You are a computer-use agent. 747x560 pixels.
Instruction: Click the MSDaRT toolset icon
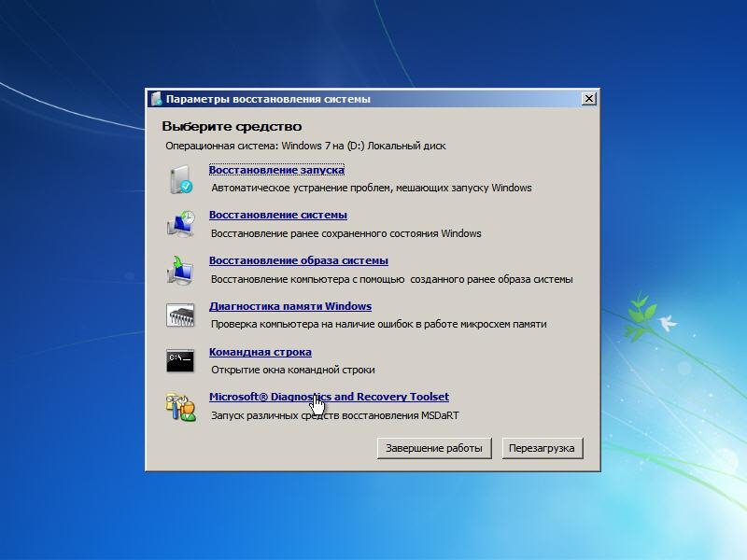click(180, 406)
